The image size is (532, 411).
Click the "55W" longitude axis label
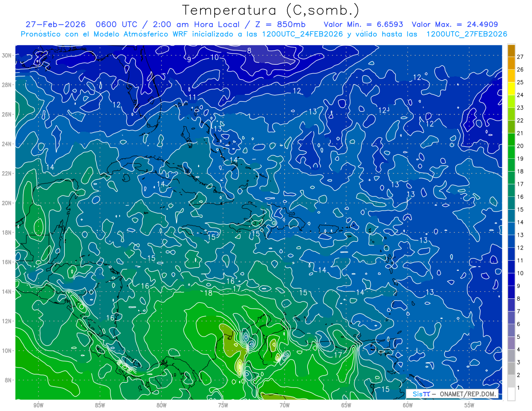[469, 405]
